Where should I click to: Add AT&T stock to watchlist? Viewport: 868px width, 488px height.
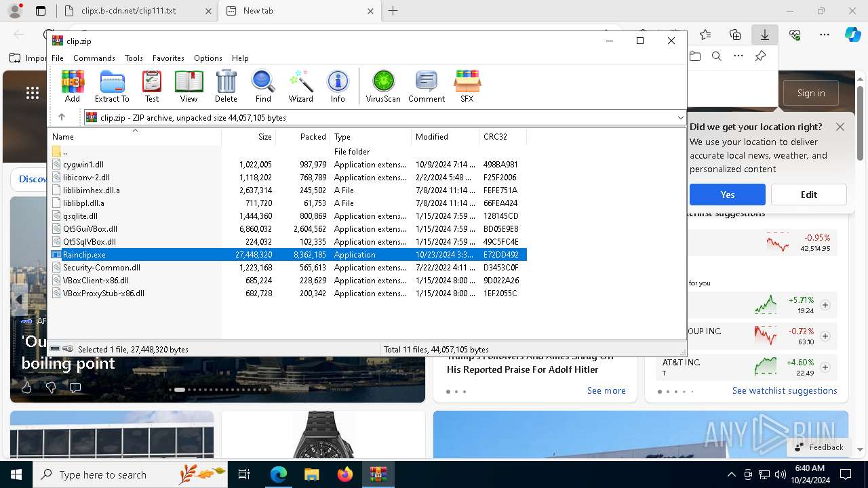point(825,367)
